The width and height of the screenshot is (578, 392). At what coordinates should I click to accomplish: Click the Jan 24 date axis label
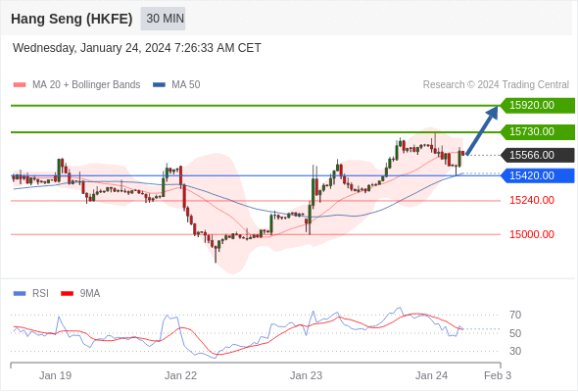coord(431,375)
